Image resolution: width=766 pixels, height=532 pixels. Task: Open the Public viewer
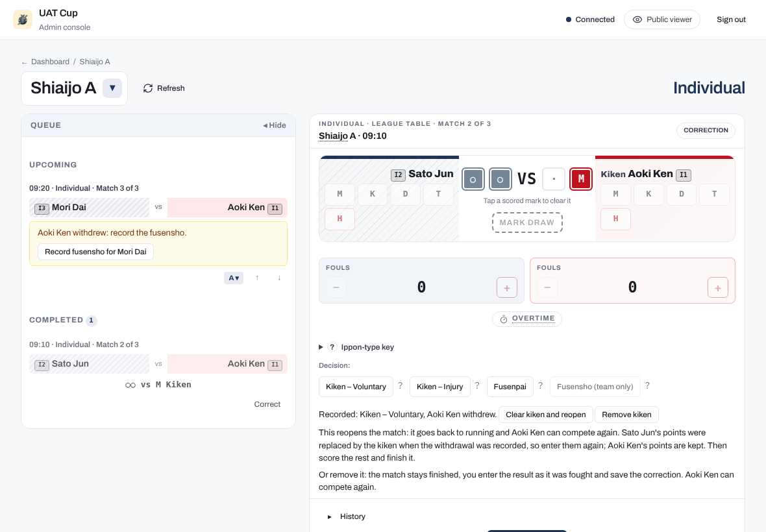[662, 19]
